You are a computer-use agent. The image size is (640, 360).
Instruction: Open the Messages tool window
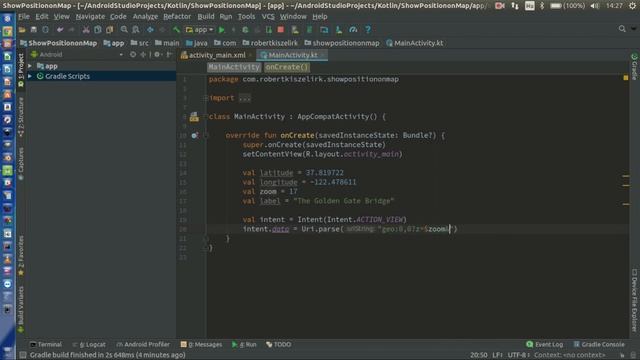202,344
